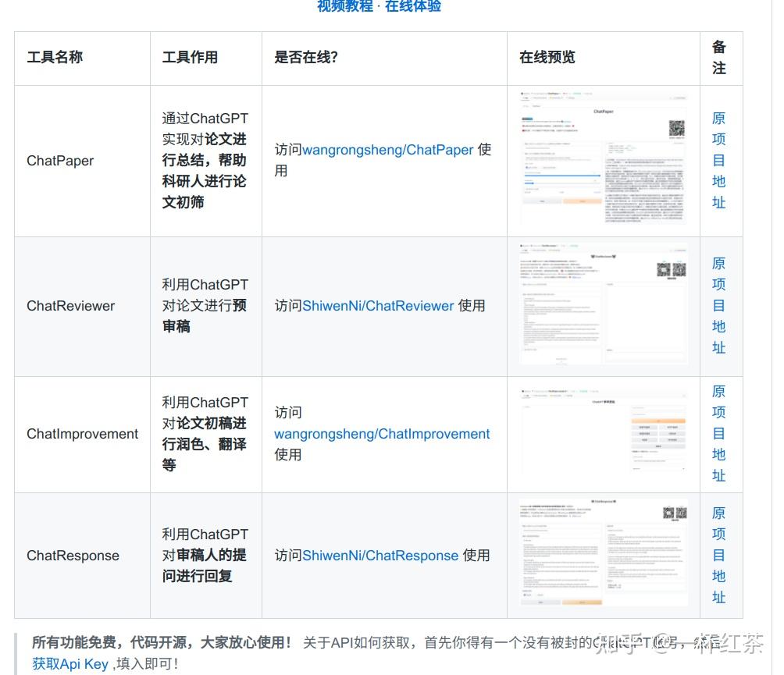
Task: Select the ChatPaper tool name cell
Action: [x=60, y=160]
